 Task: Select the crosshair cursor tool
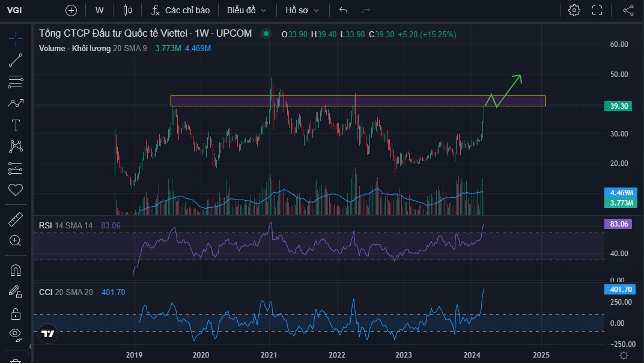coord(16,38)
